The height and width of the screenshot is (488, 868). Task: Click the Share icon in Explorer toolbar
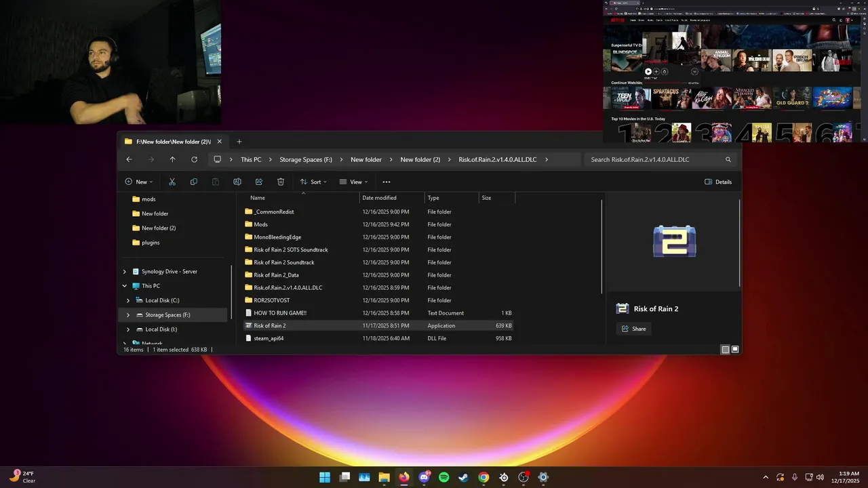(259, 182)
